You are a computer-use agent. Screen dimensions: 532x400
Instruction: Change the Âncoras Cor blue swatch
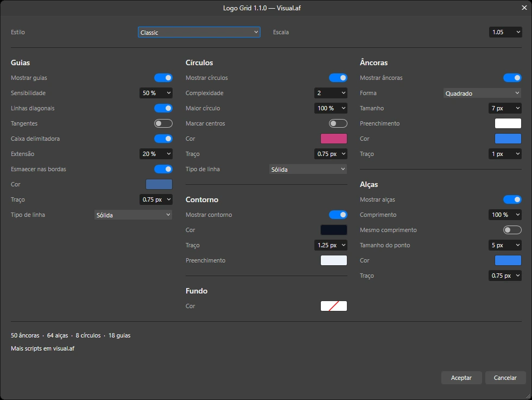click(x=508, y=139)
